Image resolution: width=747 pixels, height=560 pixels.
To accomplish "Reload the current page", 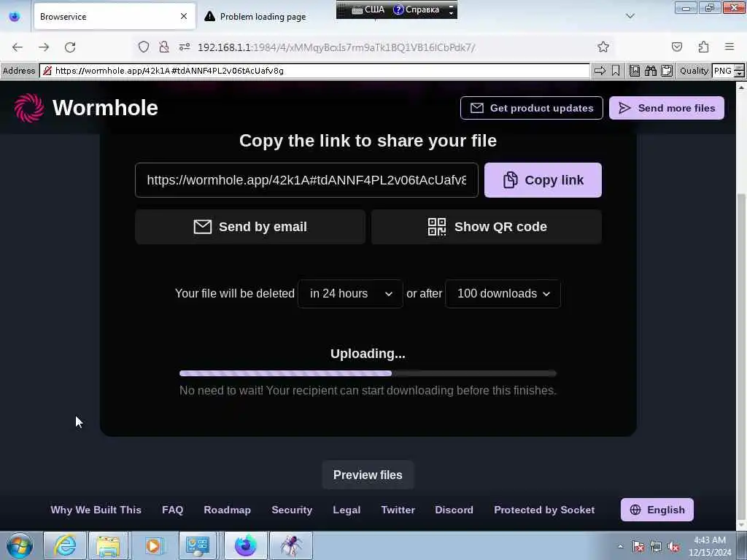I will point(70,47).
